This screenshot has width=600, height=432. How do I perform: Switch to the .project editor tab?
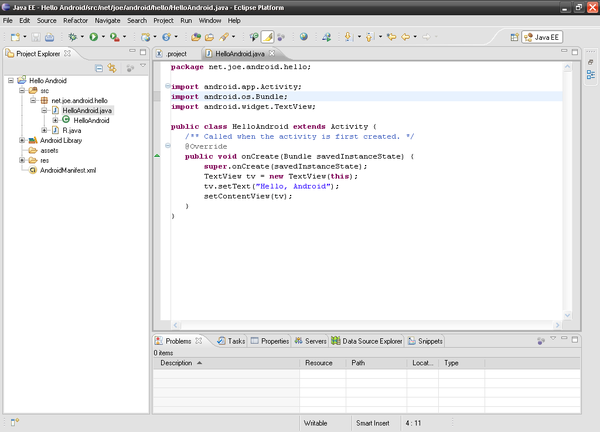177,53
